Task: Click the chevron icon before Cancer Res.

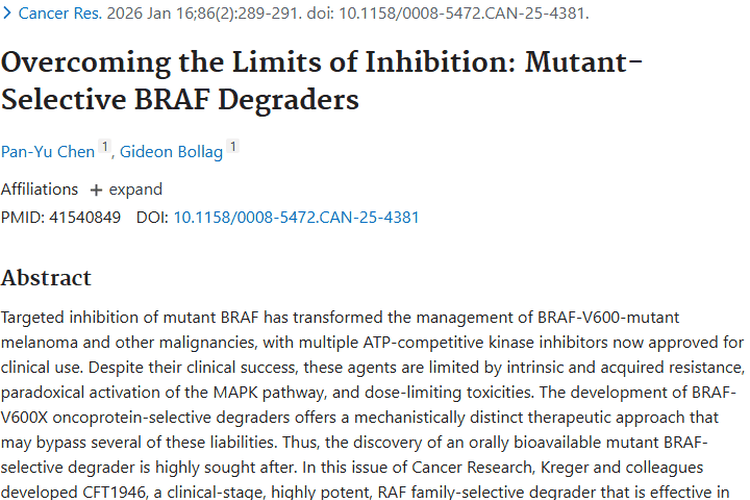Action: [x=7, y=14]
